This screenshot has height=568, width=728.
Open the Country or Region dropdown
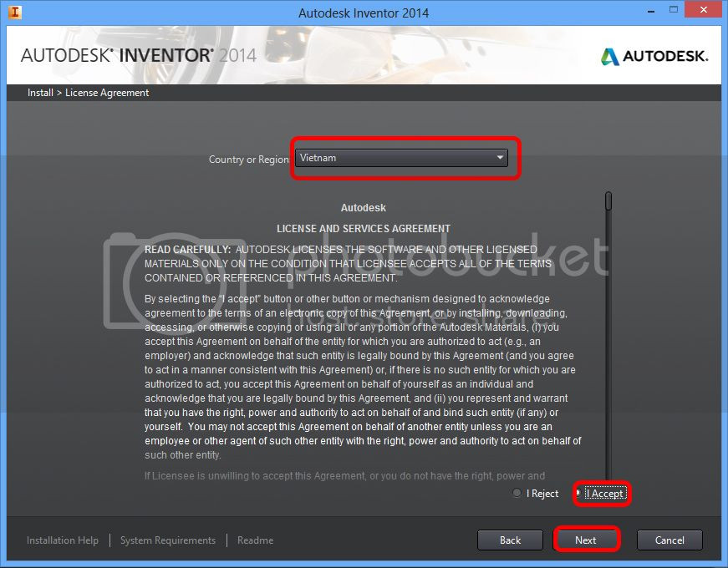(x=401, y=158)
